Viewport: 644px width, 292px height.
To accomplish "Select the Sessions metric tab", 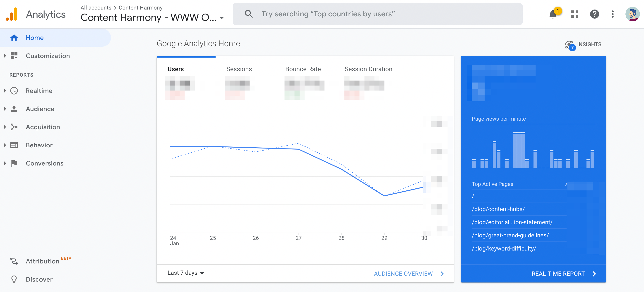I will 239,69.
